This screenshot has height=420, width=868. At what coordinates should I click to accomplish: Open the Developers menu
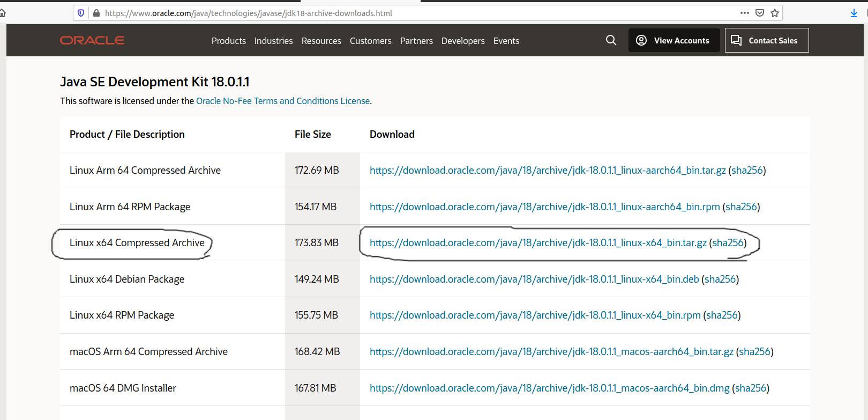point(463,41)
